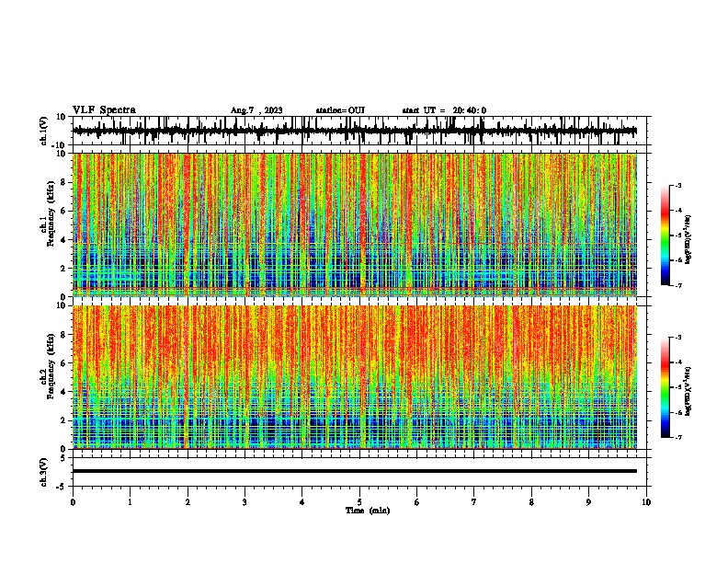Click tick label 10 on the time axis
728x563 pixels.
[646, 502]
